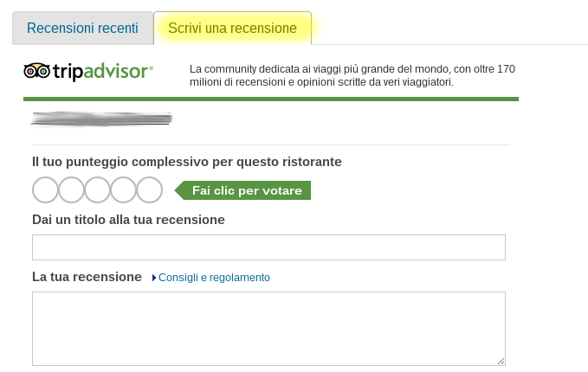588x372 pixels.
Task: Switch to the Recensioni recenti tab
Action: [82, 28]
